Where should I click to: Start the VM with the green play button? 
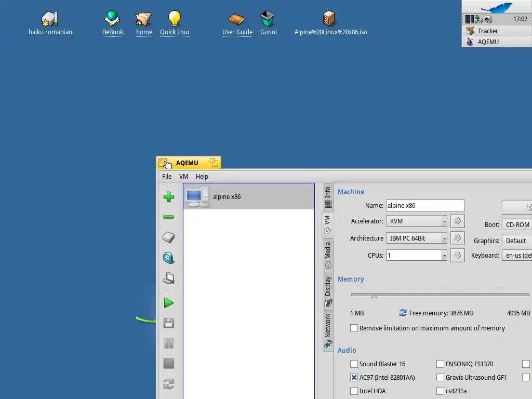tap(169, 303)
